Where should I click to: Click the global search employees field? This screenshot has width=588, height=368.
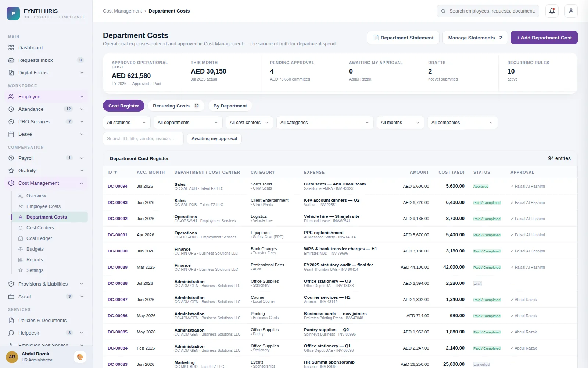(488, 11)
